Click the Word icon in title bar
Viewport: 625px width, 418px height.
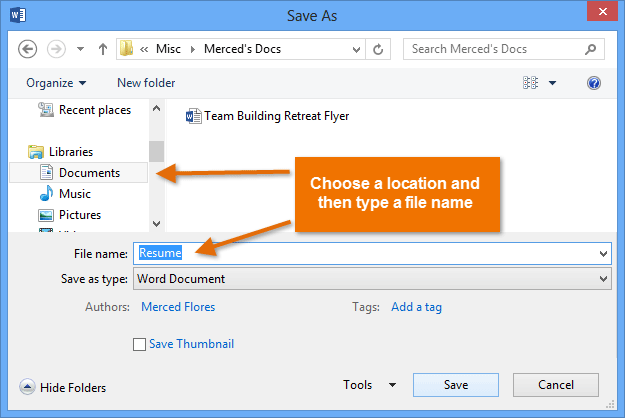18,15
